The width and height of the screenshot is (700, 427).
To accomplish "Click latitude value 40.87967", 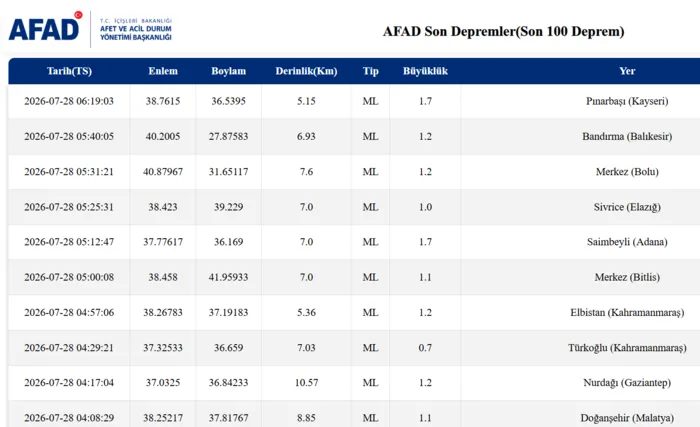I will (163, 172).
